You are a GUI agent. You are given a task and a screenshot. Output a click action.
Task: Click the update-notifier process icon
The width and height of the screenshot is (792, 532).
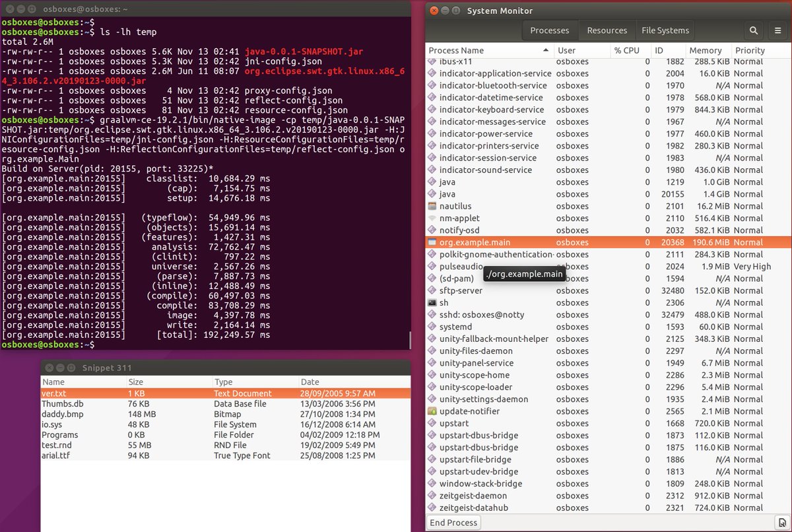coord(432,411)
